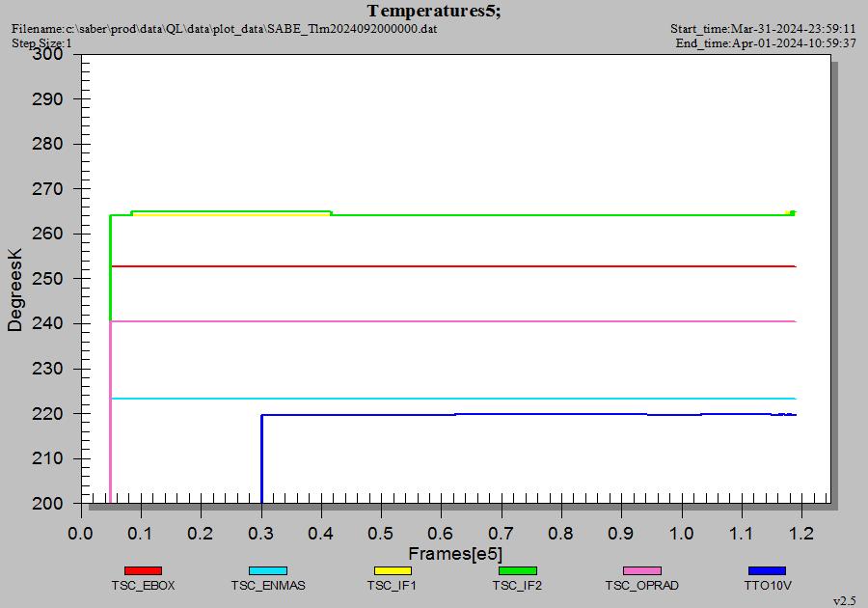
Task: Select the TSC_ENMAS legend label
Action: [268, 585]
